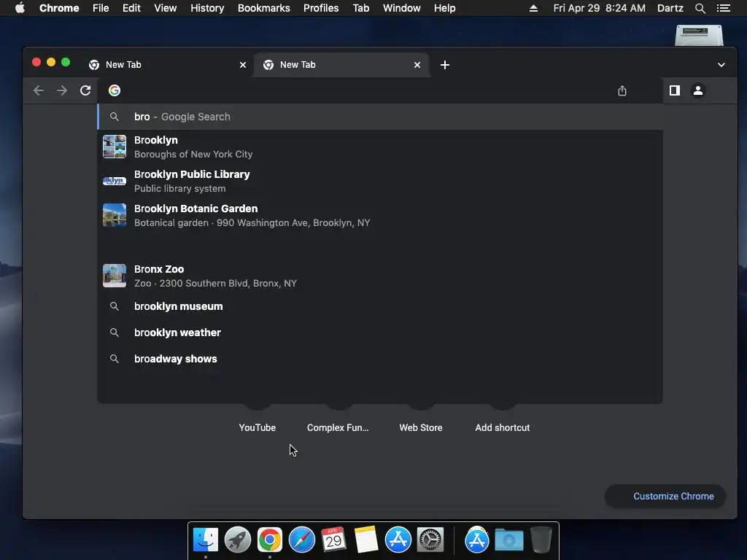Click the Brooklyn suggestion thumbnail image

pos(115,147)
